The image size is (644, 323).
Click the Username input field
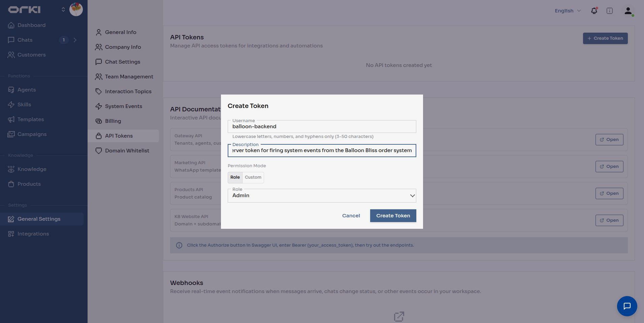[x=322, y=127]
